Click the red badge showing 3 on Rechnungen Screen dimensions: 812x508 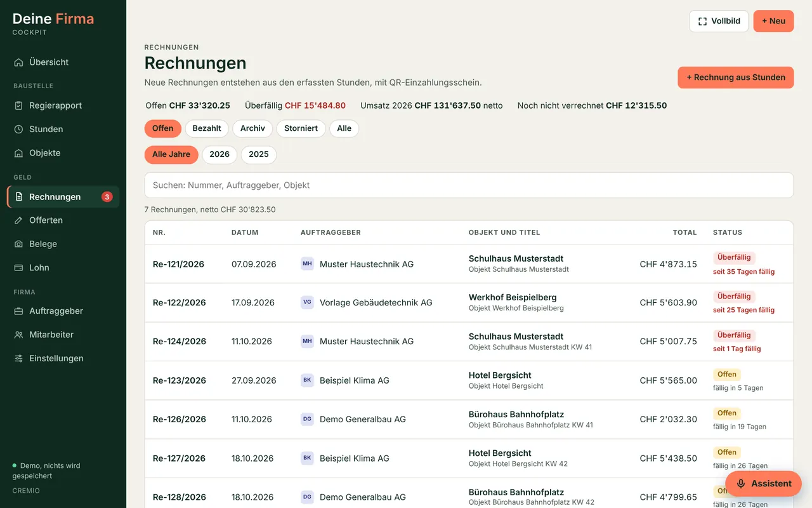(x=107, y=197)
